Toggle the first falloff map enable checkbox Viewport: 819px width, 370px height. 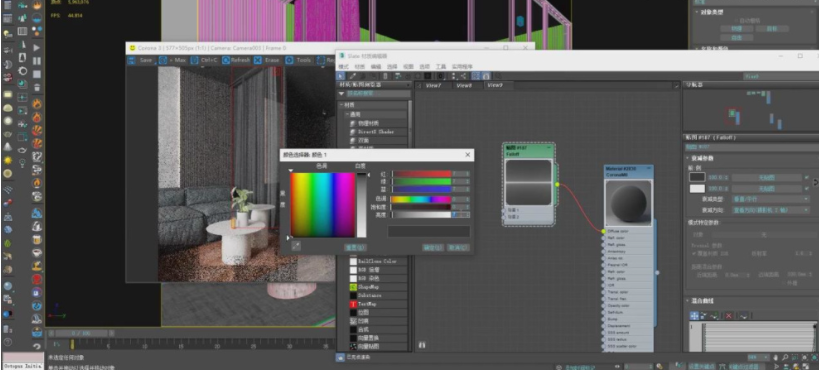pyautogui.click(x=807, y=177)
